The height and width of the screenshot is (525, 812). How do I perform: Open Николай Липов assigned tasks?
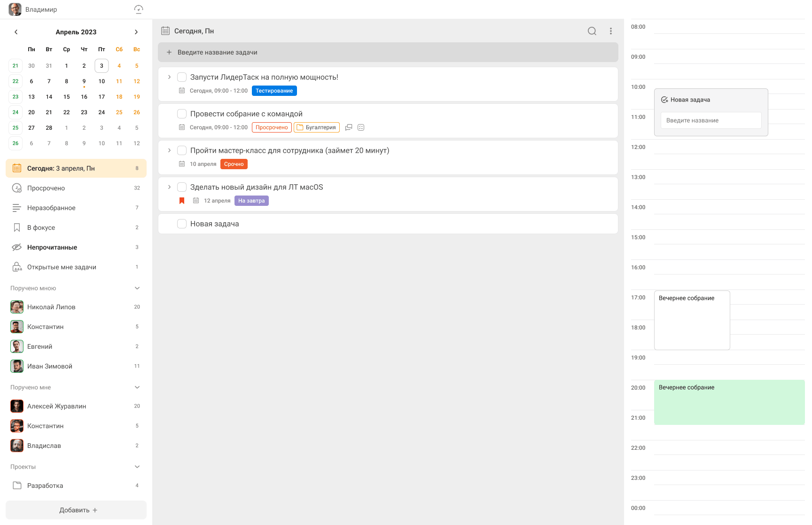tap(51, 307)
